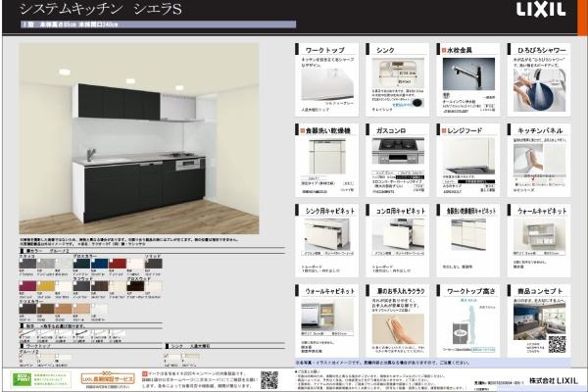Tick the checkbox on the light gray スタッコ swatch

pyautogui.click(x=39, y=261)
